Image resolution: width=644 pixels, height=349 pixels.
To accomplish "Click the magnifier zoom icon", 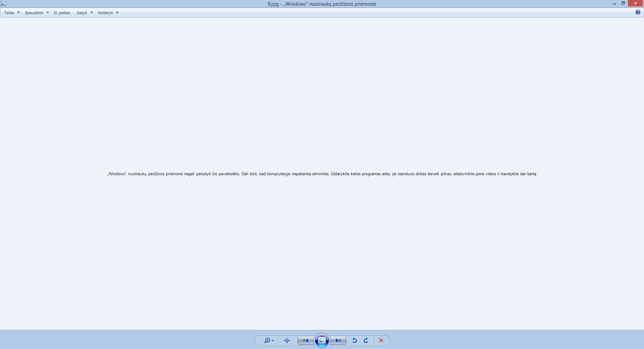I will (x=267, y=340).
